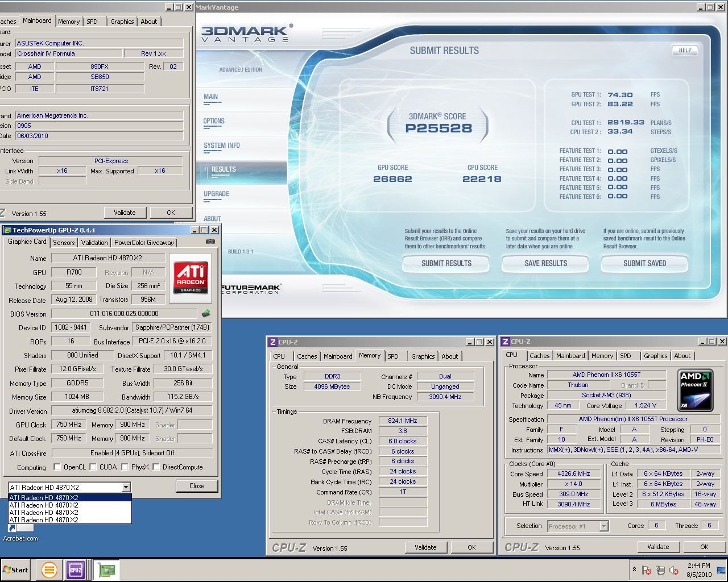Click the CPU-Z Memory window title icon
This screenshot has width=728, height=582.
click(x=273, y=342)
